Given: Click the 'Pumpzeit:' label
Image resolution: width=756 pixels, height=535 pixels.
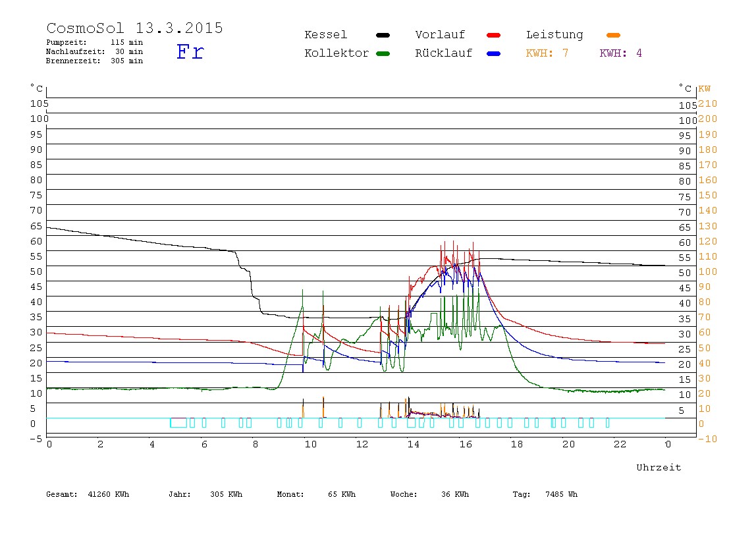Looking at the screenshot, I should point(67,42).
